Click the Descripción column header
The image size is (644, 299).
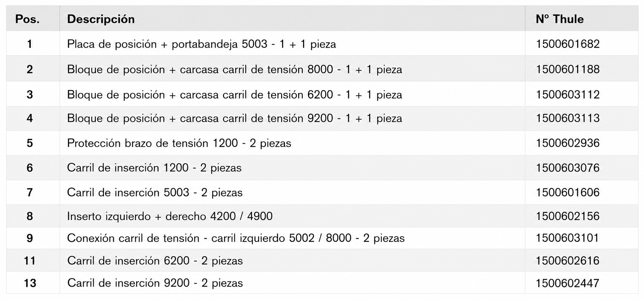[x=101, y=19]
